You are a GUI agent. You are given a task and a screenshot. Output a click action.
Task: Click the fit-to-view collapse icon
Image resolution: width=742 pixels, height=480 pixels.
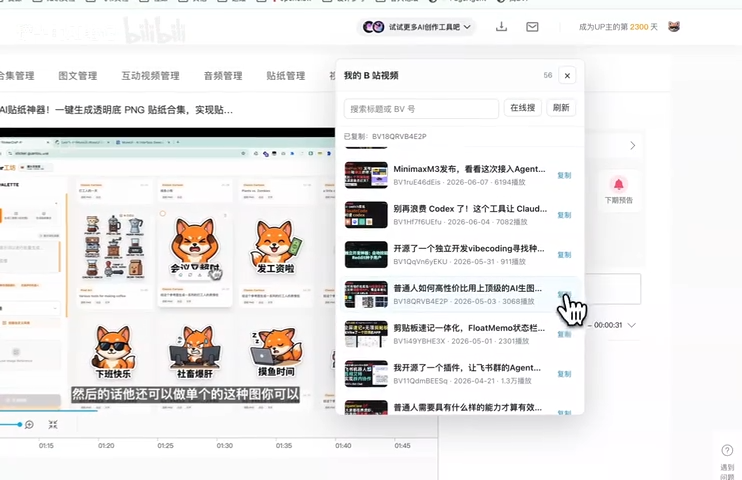[53, 425]
